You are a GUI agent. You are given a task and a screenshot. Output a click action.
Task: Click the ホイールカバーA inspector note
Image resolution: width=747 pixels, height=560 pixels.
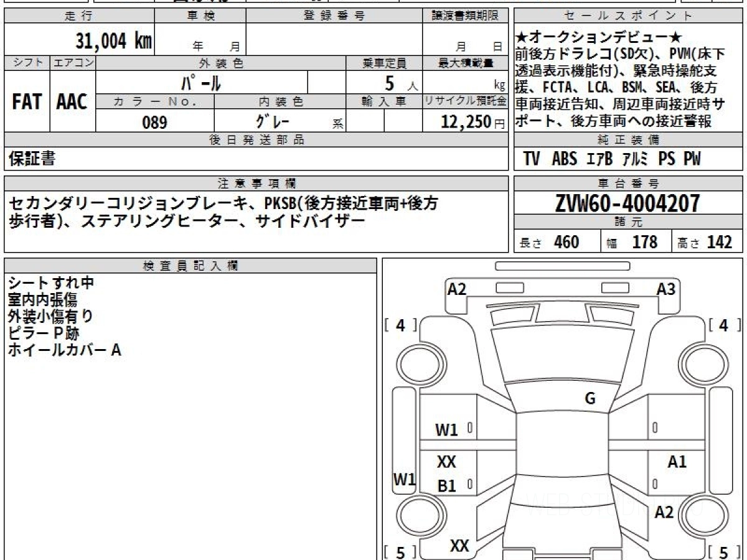coord(64,350)
